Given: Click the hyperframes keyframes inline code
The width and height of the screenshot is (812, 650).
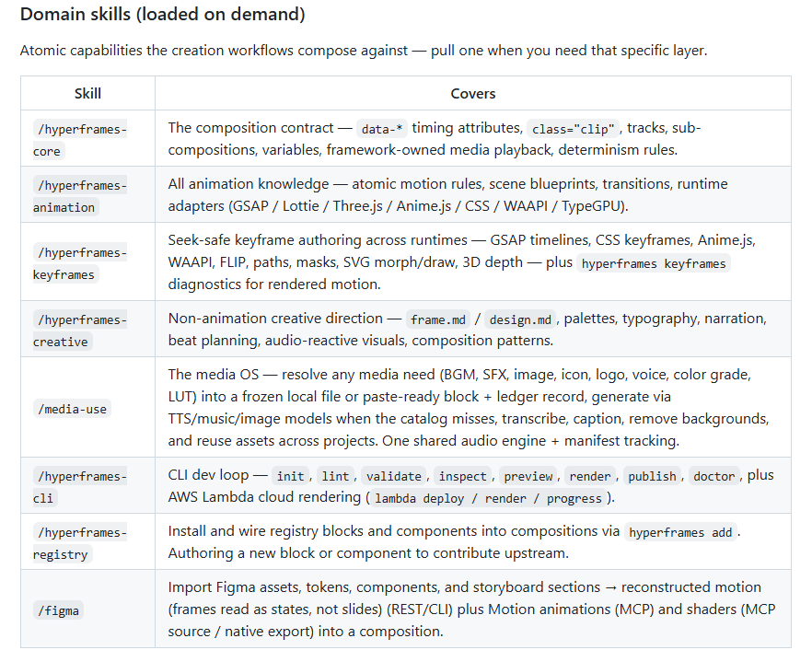Looking at the screenshot, I should (x=654, y=263).
